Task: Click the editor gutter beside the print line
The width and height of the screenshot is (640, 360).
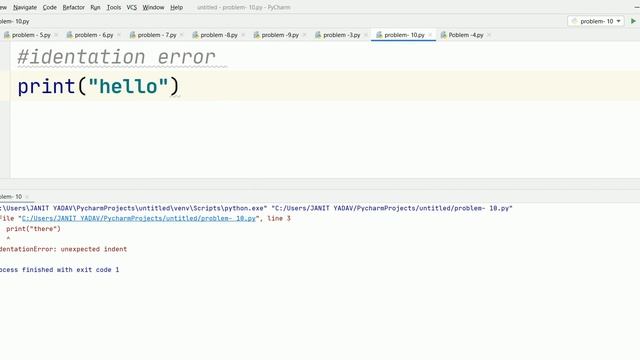Action: 5,87
